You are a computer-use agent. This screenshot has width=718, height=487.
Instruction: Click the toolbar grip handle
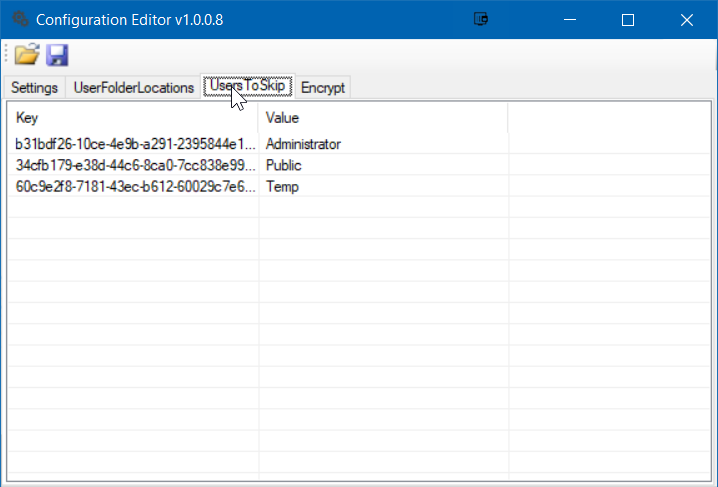coord(6,54)
